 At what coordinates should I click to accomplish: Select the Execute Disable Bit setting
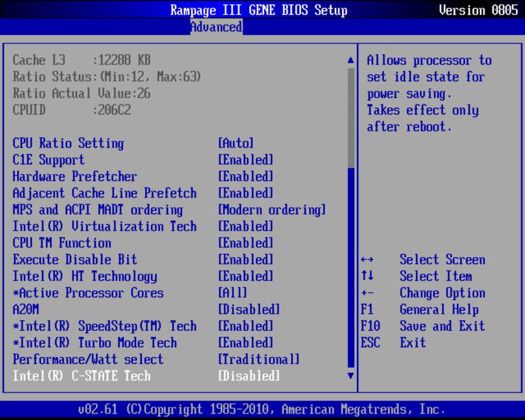pos(75,260)
